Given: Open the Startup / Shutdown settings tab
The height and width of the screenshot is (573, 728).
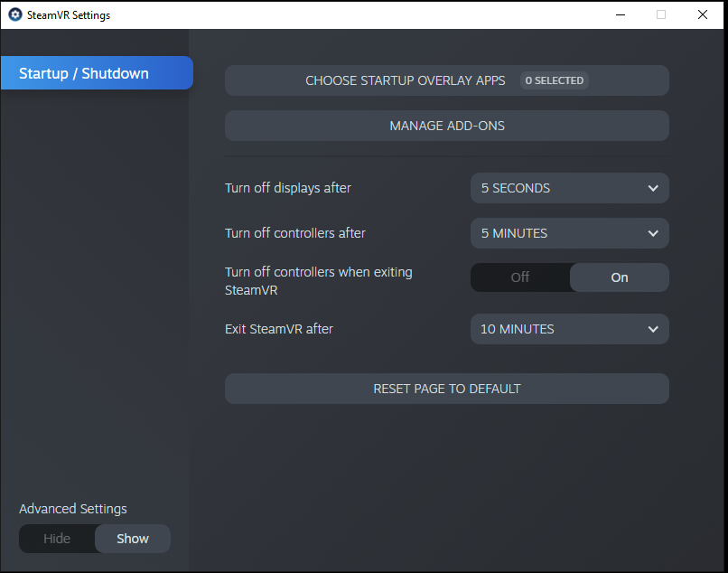Looking at the screenshot, I should (97, 73).
